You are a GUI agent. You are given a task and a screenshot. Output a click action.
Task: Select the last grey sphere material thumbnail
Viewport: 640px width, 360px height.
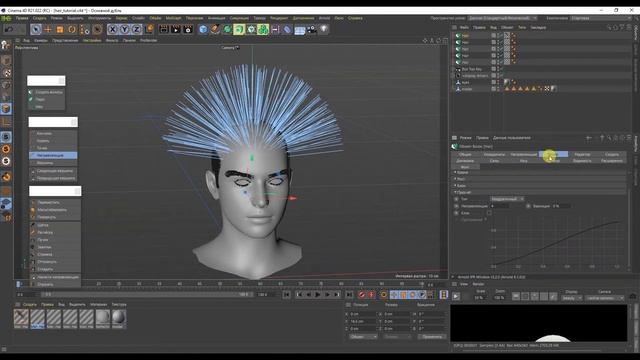click(119, 319)
